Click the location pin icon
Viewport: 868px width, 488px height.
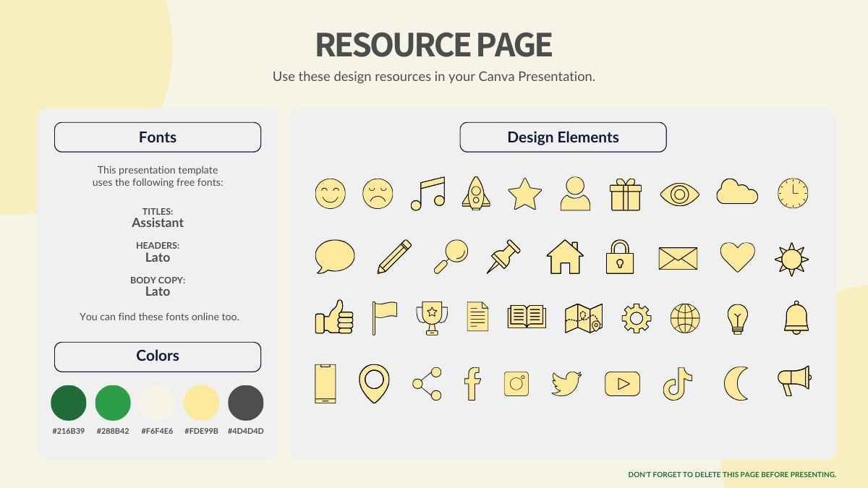[374, 383]
